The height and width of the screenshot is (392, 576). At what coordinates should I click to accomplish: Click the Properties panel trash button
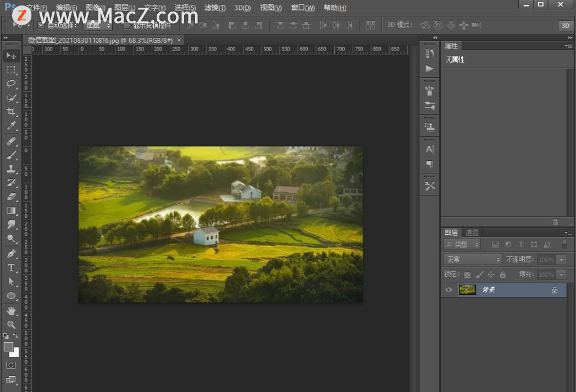[556, 222]
